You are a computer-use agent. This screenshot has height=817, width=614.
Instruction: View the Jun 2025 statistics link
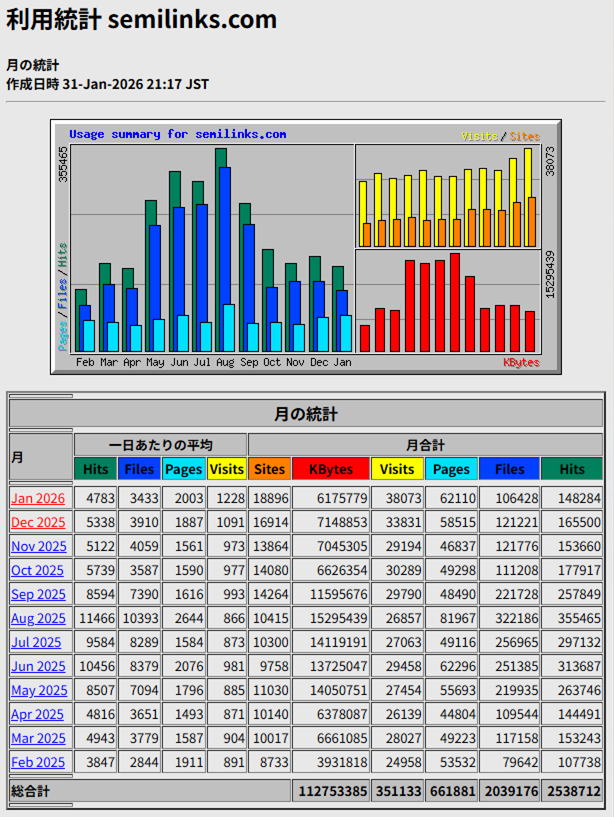(x=38, y=666)
